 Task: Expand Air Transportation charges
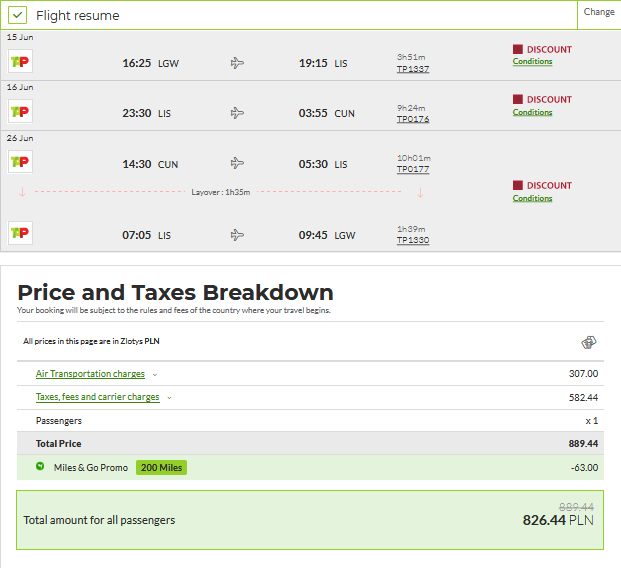[90, 374]
